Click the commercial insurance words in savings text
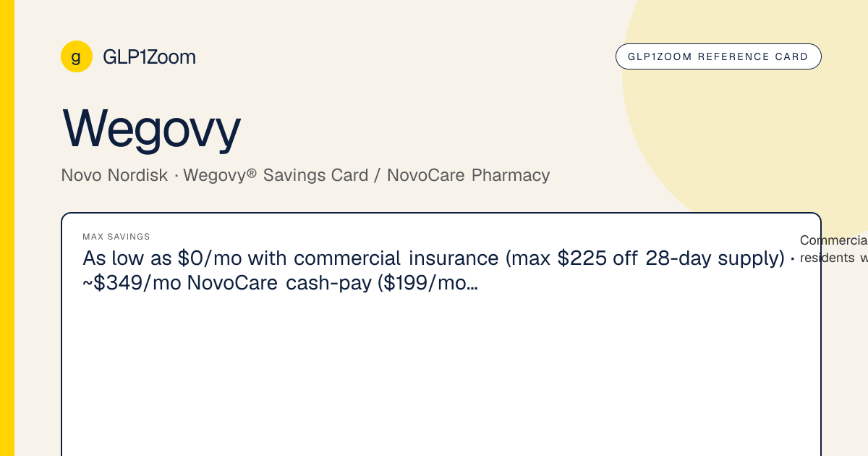The height and width of the screenshot is (456, 868). click(396, 258)
